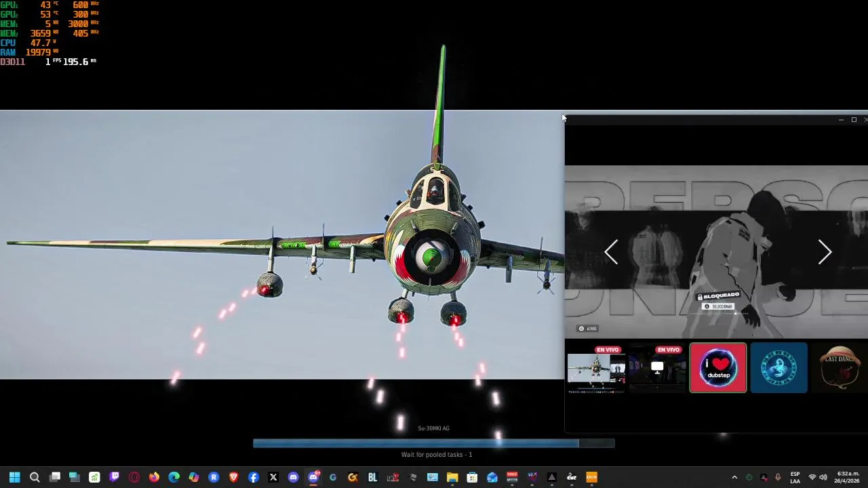Click the Su-30MKI AG label
This screenshot has height=488, width=868.
[433, 428]
